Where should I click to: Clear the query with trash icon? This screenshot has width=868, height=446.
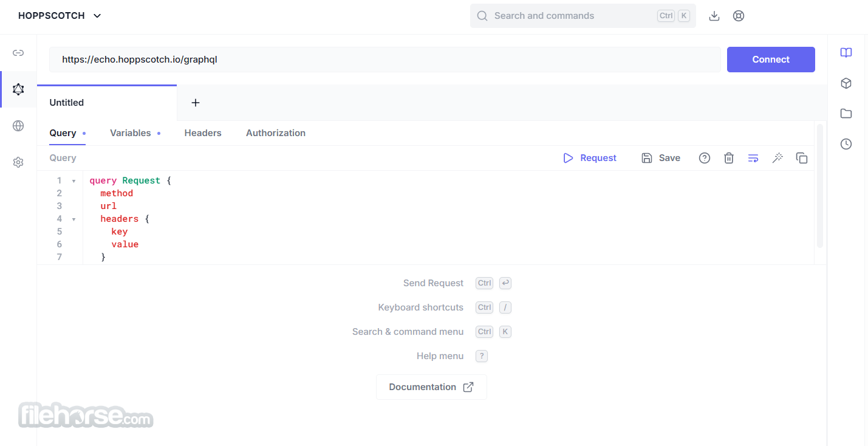pyautogui.click(x=729, y=158)
